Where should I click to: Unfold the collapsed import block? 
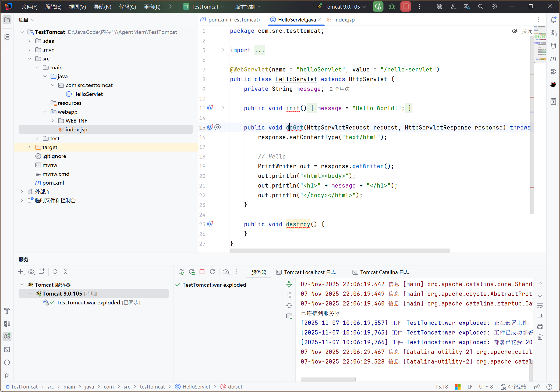click(x=223, y=50)
